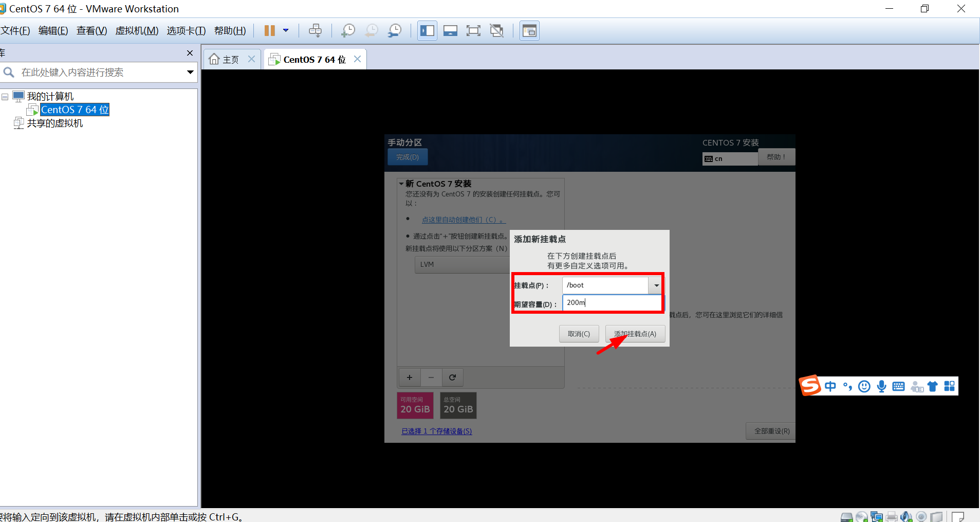This screenshot has height=522, width=980.
Task: Start Sogou voice input microphone
Action: [882, 386]
